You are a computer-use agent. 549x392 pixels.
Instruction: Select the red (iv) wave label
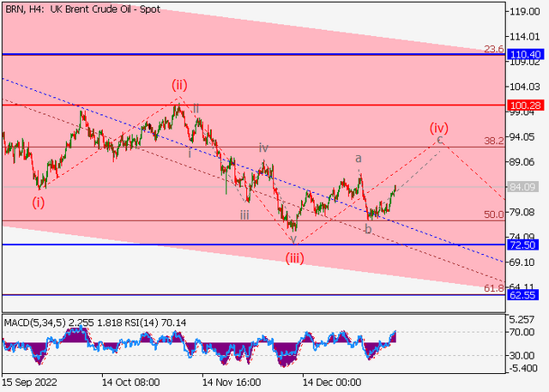tap(439, 128)
